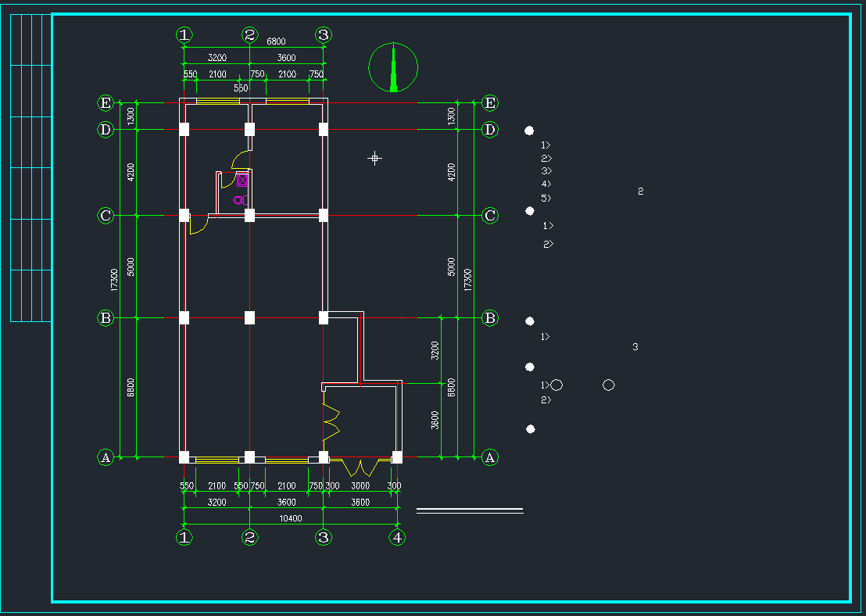Select grid bubble 3 at the top
This screenshot has height=616, width=866.
(x=324, y=34)
